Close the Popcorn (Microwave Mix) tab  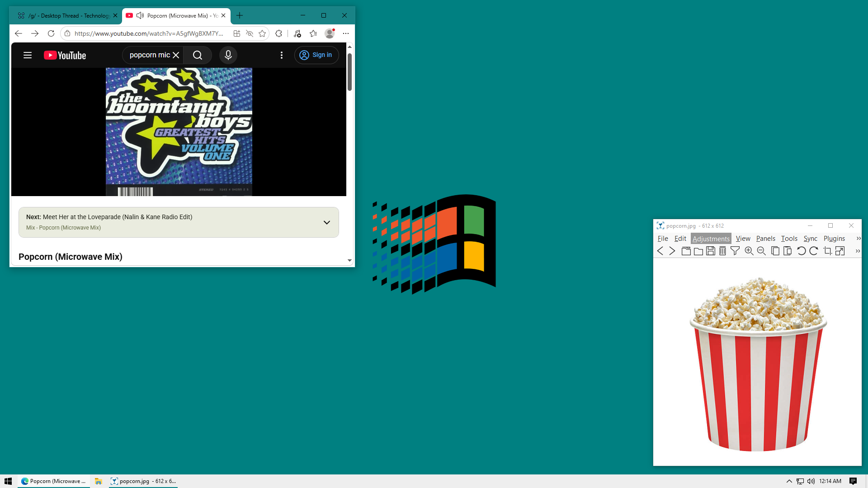click(223, 15)
